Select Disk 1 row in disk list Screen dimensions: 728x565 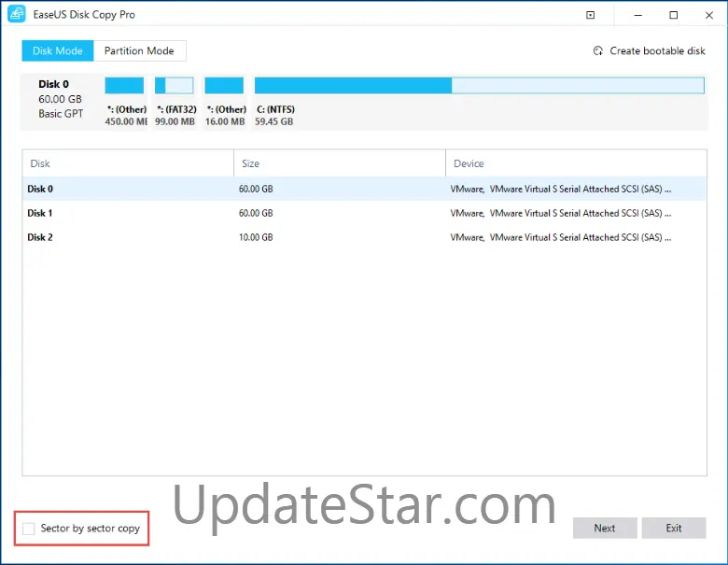[364, 213]
